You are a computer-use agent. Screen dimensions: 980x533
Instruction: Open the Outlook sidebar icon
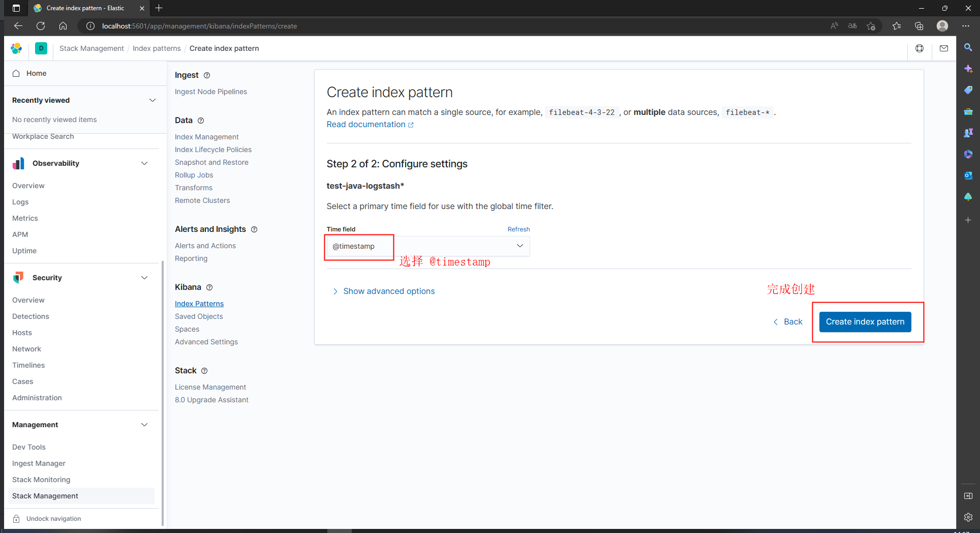tap(968, 175)
